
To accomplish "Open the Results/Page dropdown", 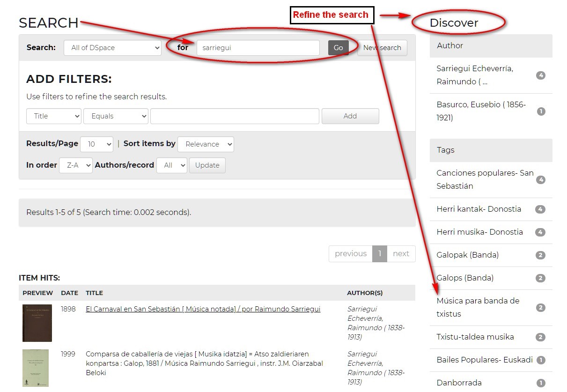I will coord(96,144).
